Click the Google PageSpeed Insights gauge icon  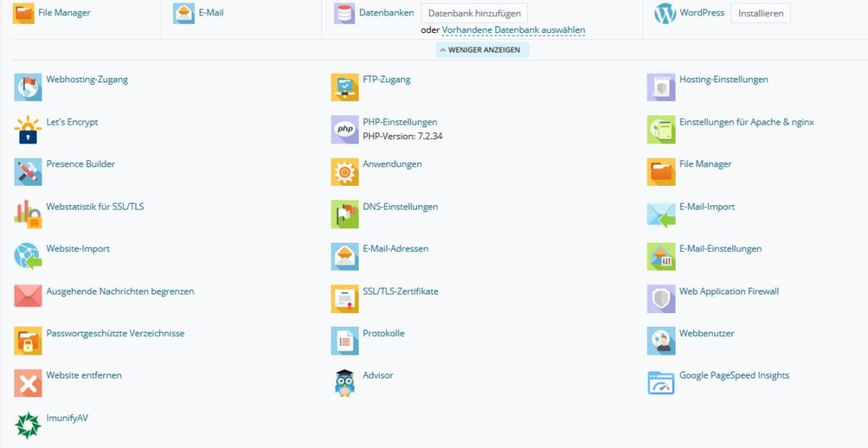[661, 384]
